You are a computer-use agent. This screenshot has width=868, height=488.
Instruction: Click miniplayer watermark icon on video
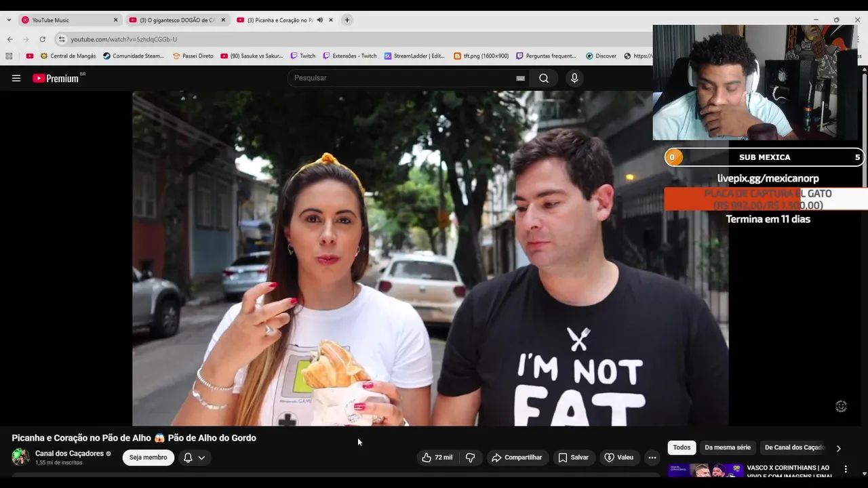pyautogui.click(x=841, y=407)
